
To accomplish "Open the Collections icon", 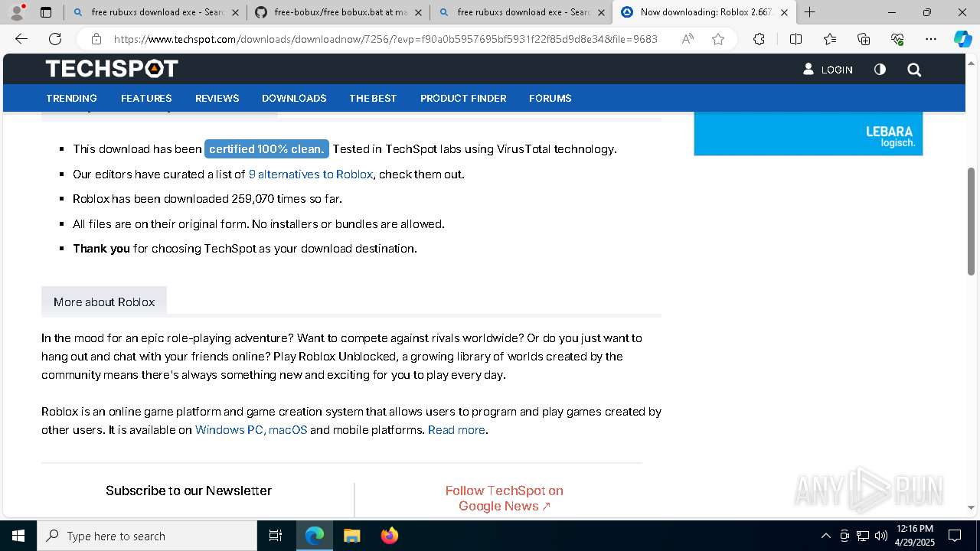I will [864, 39].
